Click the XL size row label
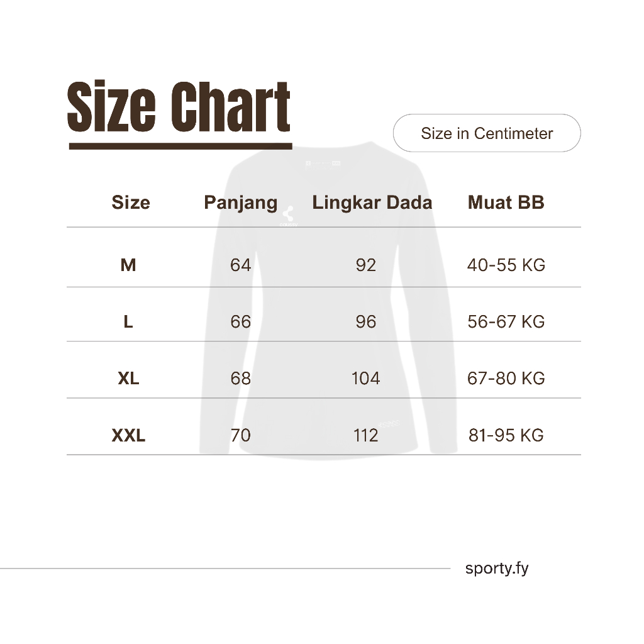This screenshot has height=644, width=644. point(128,379)
